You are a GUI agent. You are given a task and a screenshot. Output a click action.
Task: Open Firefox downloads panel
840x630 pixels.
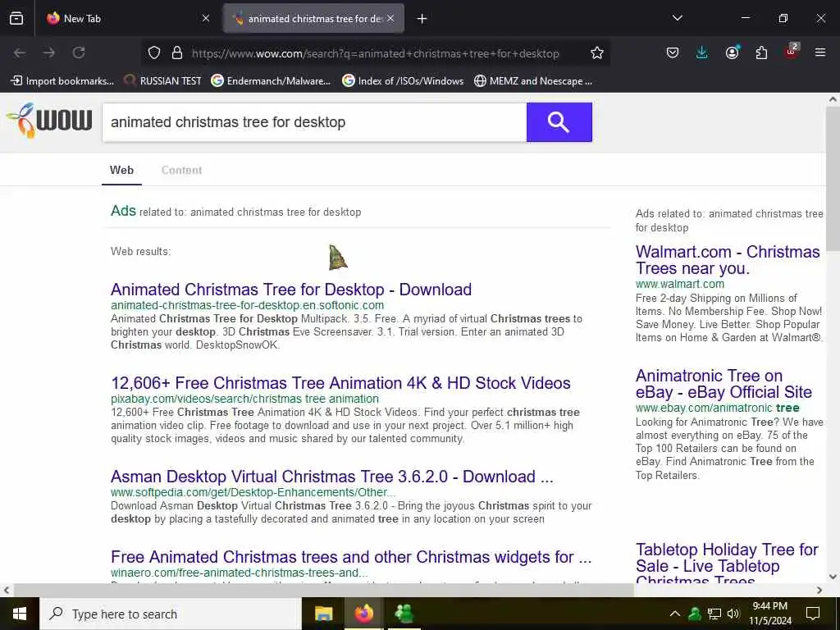pyautogui.click(x=702, y=52)
